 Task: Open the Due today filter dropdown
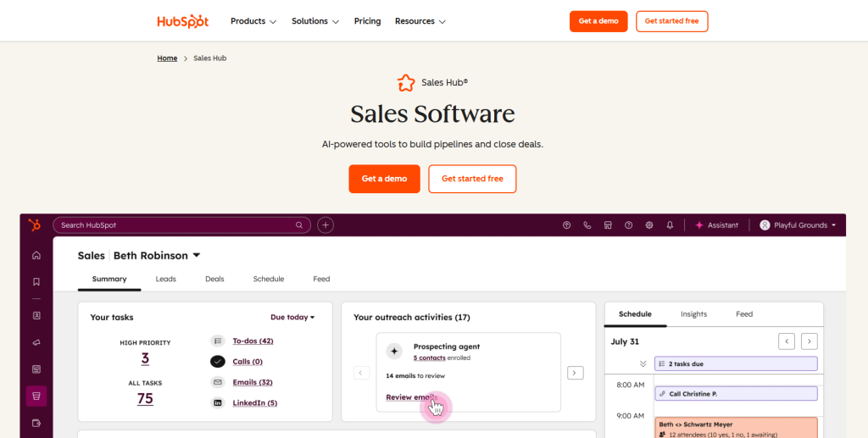[x=292, y=318]
